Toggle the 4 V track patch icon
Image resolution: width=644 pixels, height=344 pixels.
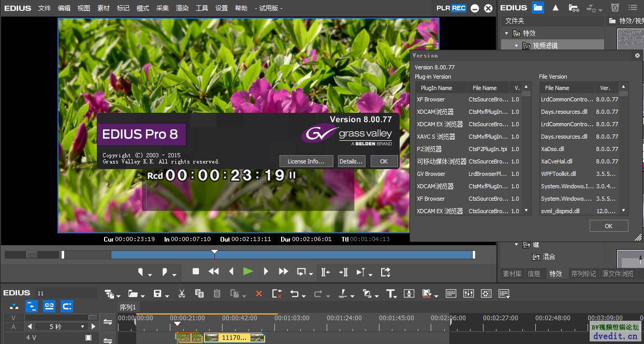point(89,338)
